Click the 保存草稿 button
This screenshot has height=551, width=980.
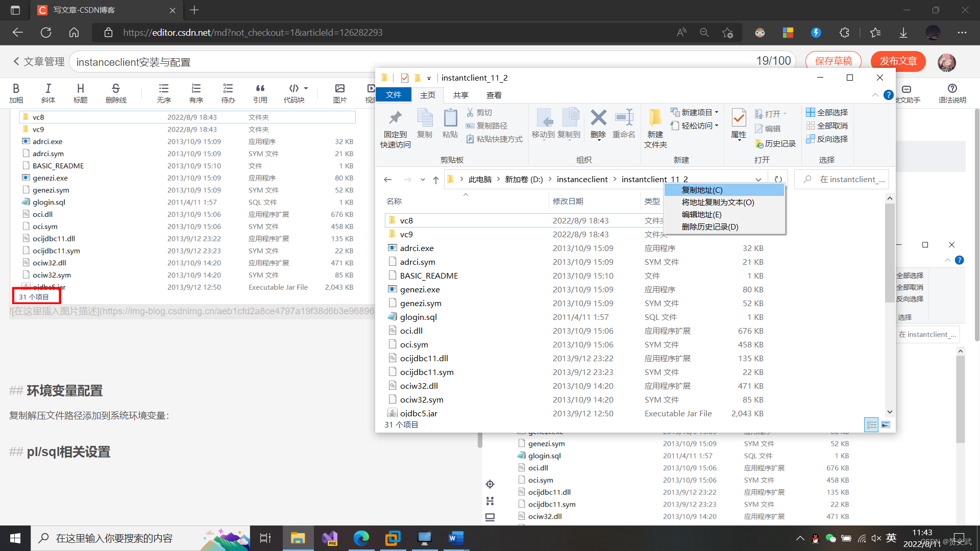click(x=833, y=61)
